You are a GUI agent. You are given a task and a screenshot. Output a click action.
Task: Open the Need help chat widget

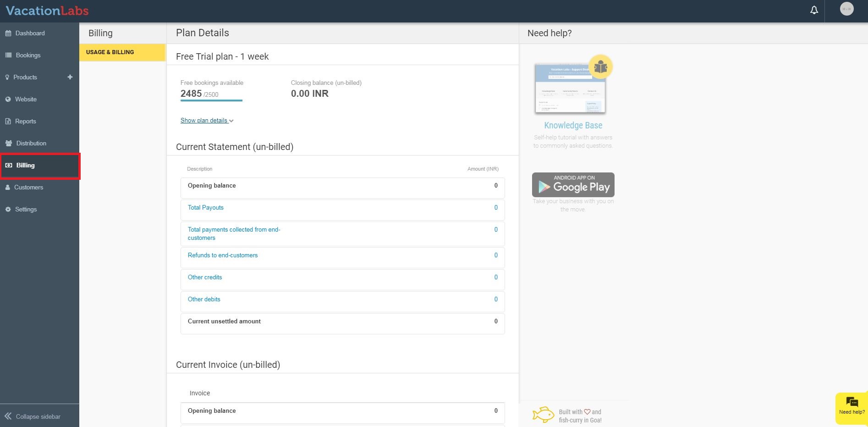coord(852,406)
